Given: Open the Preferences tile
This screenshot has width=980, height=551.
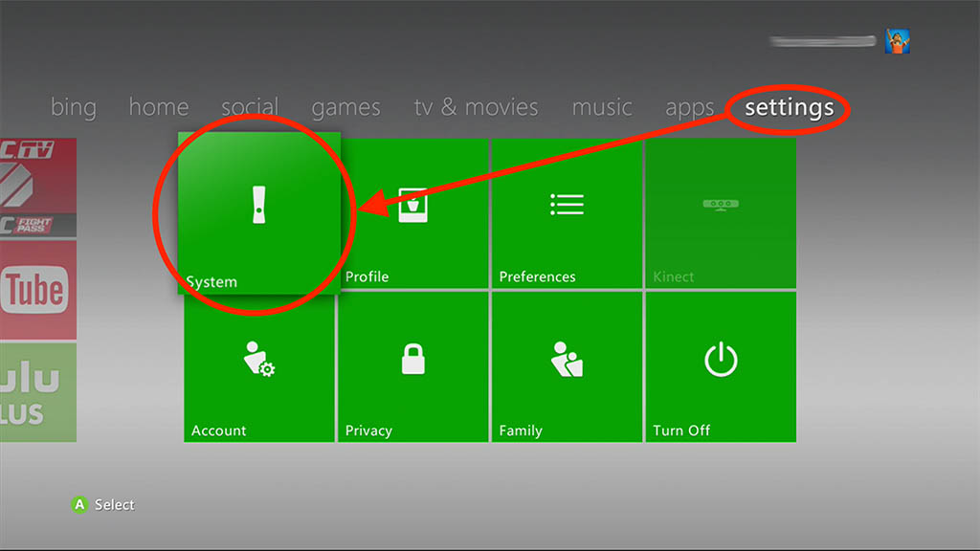Looking at the screenshot, I should [567, 213].
